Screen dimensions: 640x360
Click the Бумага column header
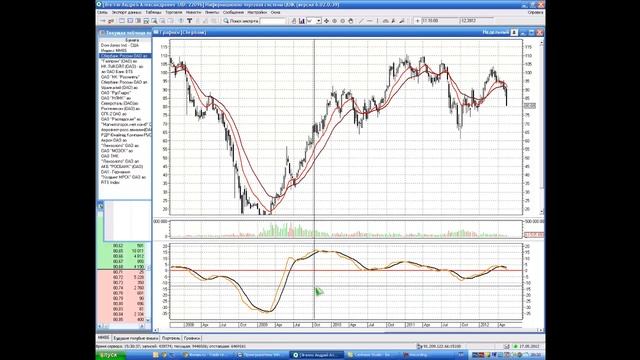pyautogui.click(x=125, y=40)
